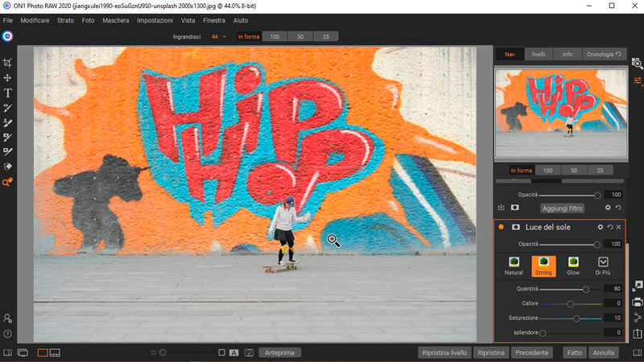Viewport: 644px width, 362px height.
Task: Open the Finestra menu
Action: pyautogui.click(x=214, y=20)
